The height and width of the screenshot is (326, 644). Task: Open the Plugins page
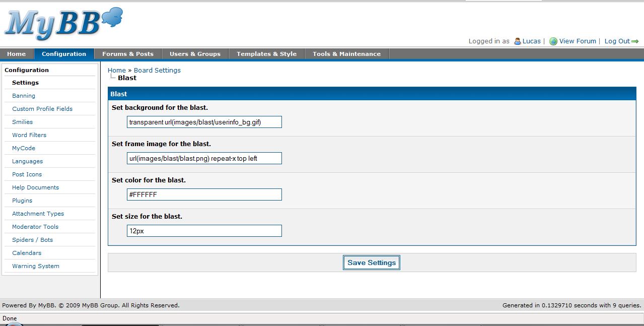(x=22, y=201)
